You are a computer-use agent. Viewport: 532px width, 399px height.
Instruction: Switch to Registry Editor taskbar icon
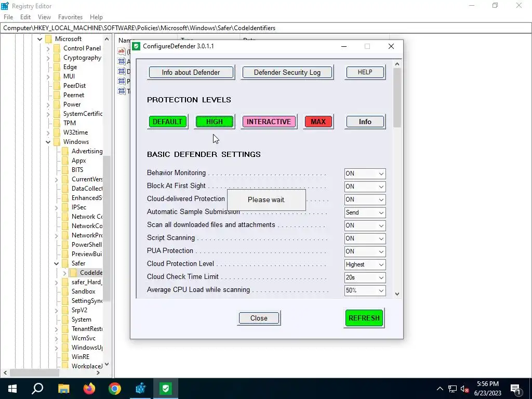tap(140, 389)
